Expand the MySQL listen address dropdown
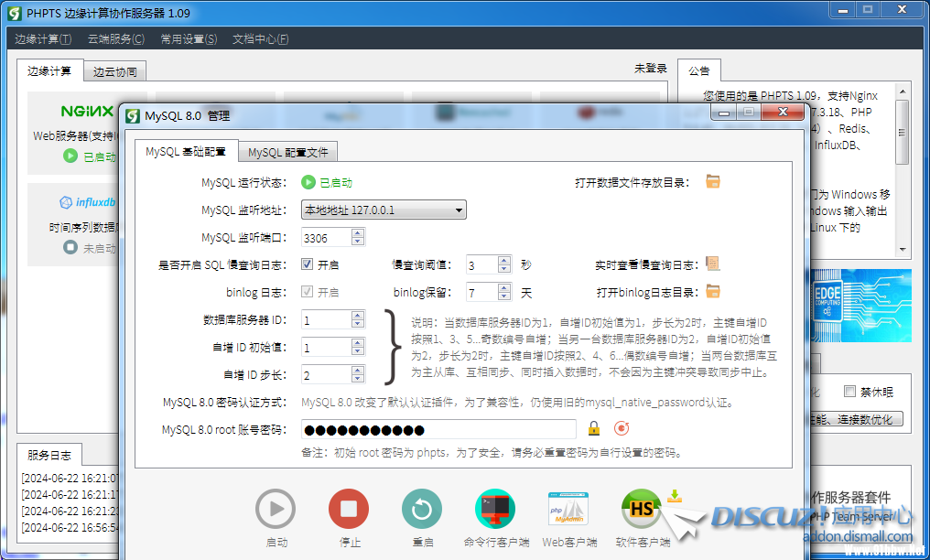930x560 pixels. (459, 210)
